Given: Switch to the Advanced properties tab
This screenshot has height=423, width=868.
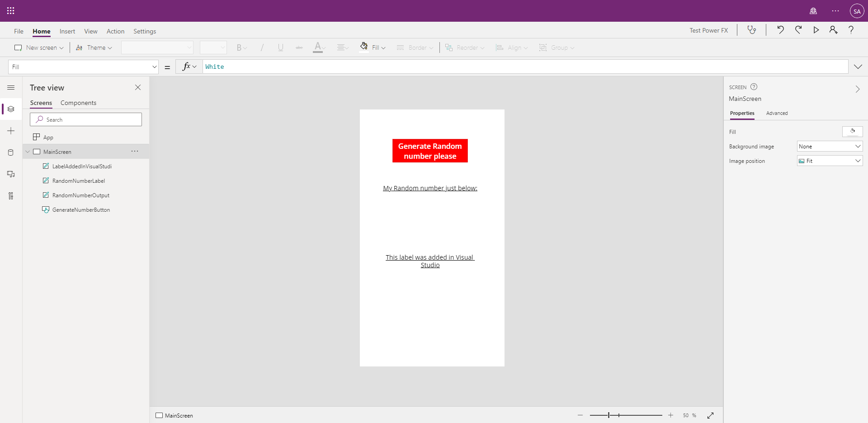Looking at the screenshot, I should click(777, 113).
